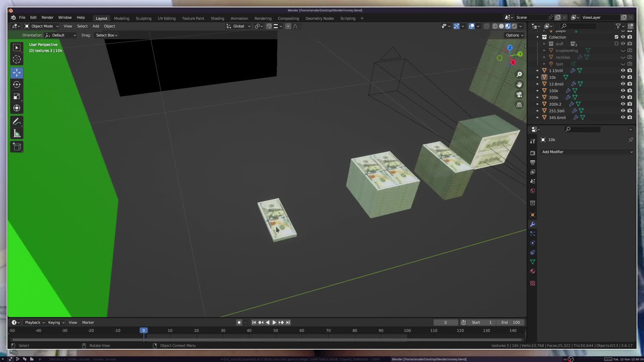Select the Rotate tool in toolbar
Viewport: 644px width, 362px height.
17,84
